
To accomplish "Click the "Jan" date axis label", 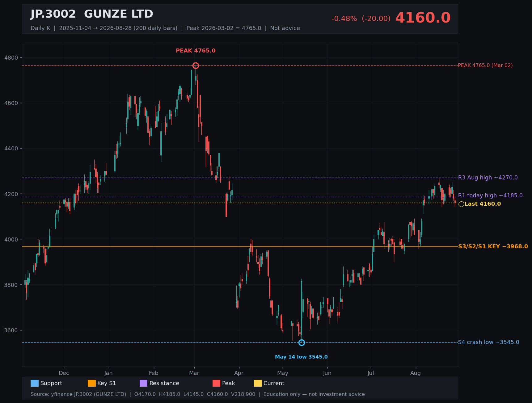I will (108, 373).
